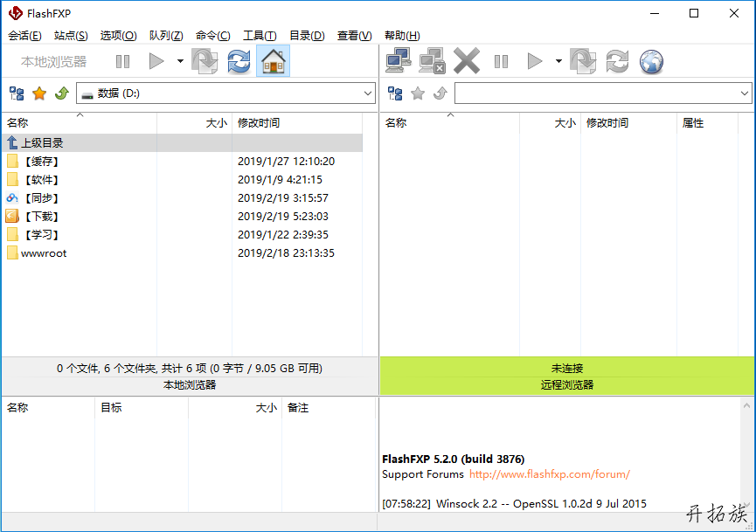Viewport: 756px width, 532px height.
Task: Click local status summary bar
Action: tap(190, 368)
